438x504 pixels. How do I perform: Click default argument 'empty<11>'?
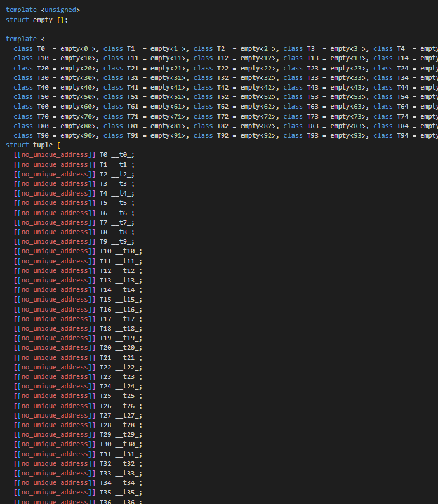(x=168, y=58)
